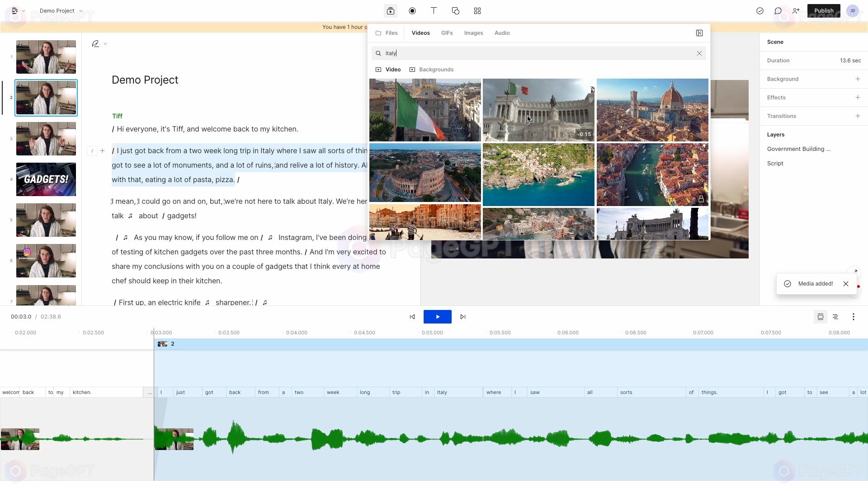Click the edit pencil icon on scene
Viewport: 868px width, 488px height.
(x=95, y=43)
